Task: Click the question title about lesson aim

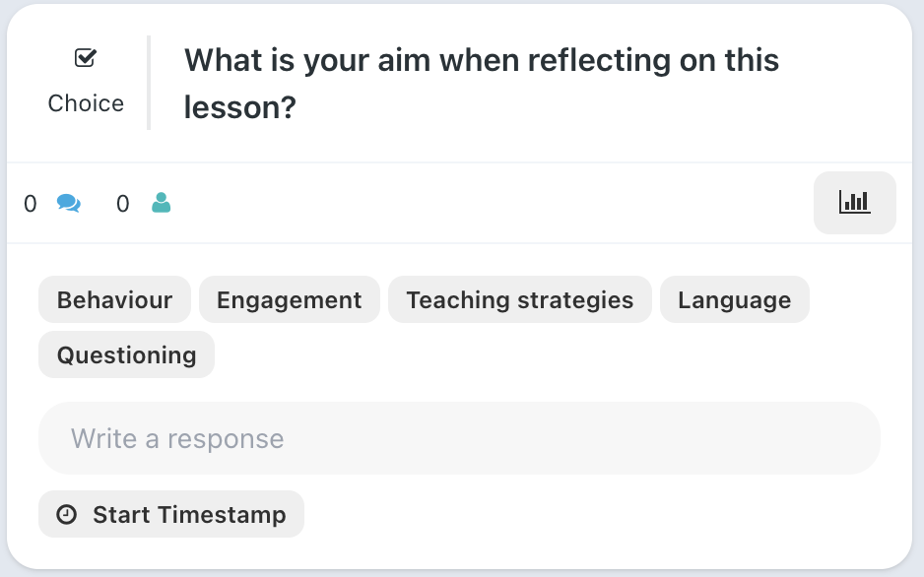Action: 482,83
